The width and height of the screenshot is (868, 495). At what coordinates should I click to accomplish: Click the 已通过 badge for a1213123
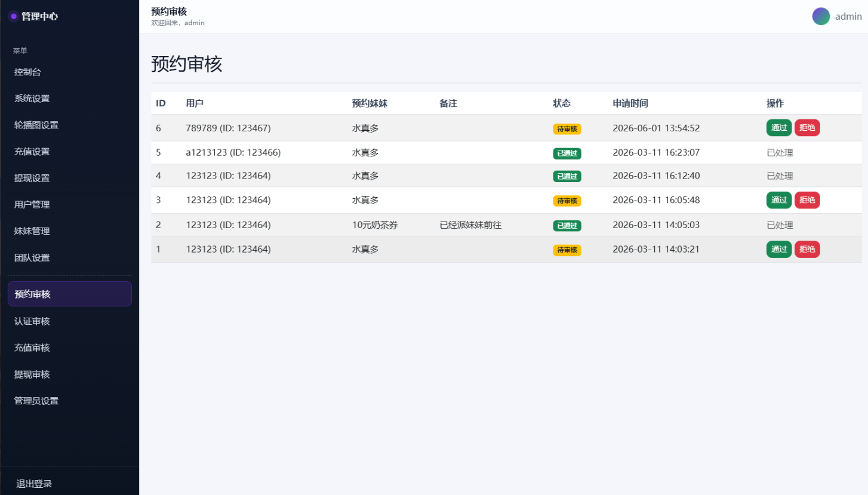tap(567, 153)
